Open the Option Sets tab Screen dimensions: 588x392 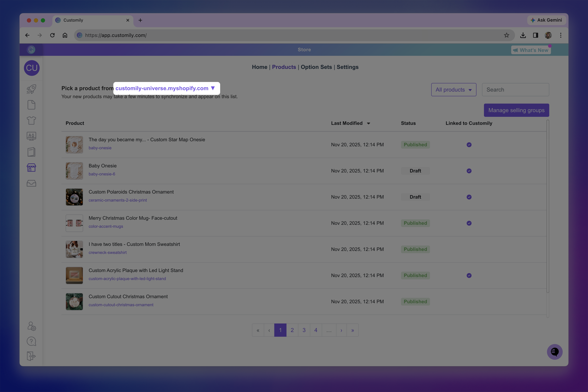(316, 67)
